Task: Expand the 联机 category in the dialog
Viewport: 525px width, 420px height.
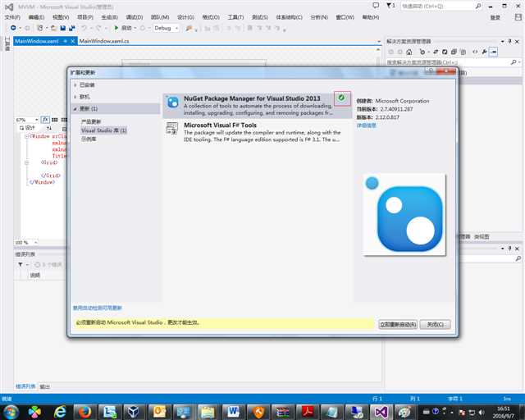Action: click(75, 97)
